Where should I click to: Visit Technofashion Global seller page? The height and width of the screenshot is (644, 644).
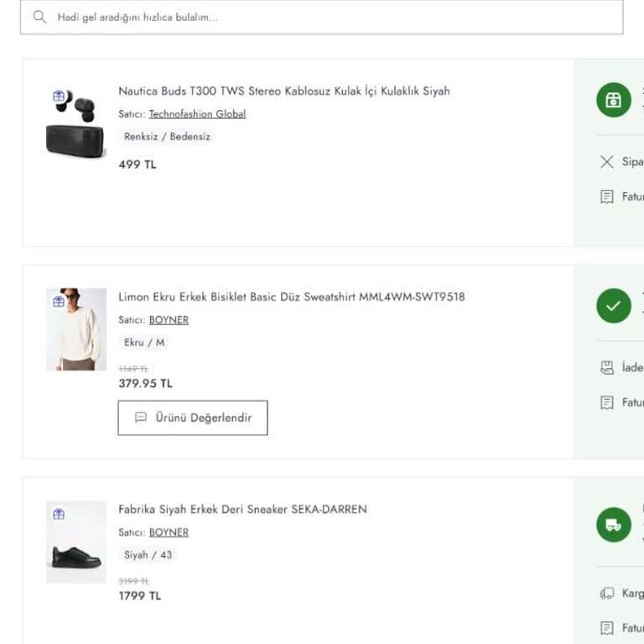197,114
